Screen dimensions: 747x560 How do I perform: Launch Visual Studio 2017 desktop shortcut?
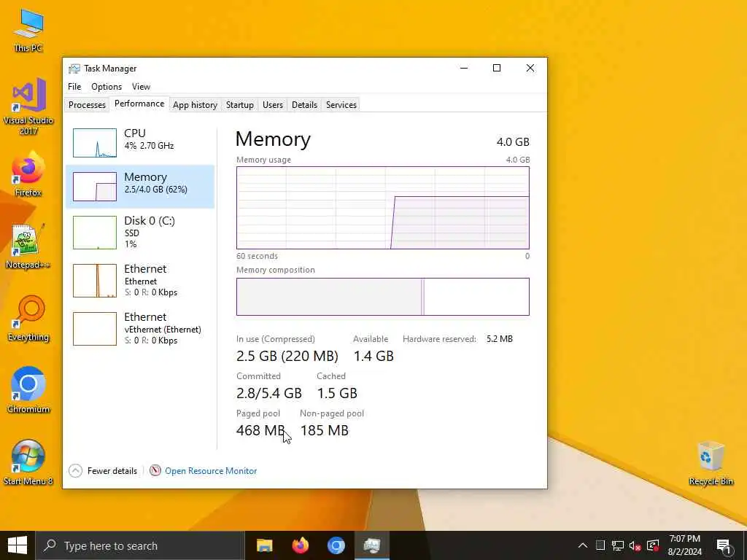click(28, 106)
